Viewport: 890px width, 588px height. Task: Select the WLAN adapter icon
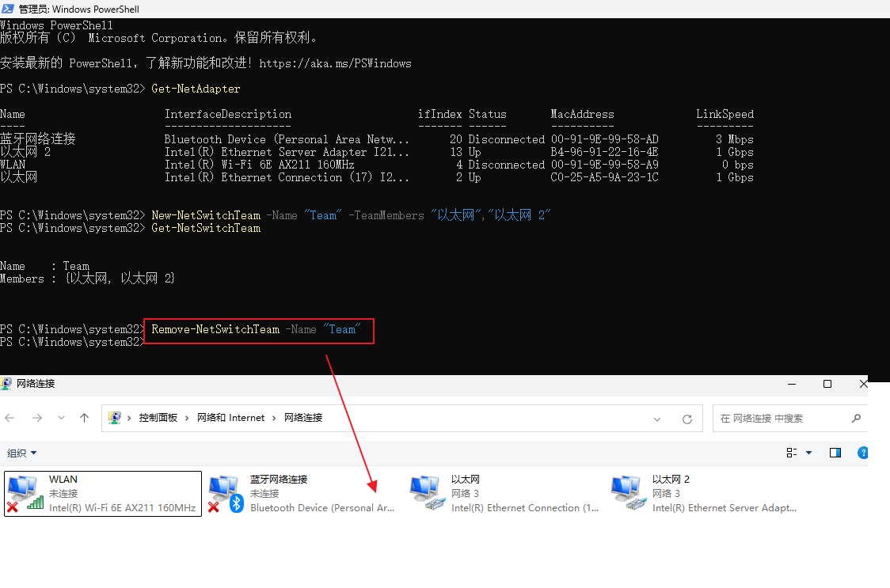[x=25, y=494]
